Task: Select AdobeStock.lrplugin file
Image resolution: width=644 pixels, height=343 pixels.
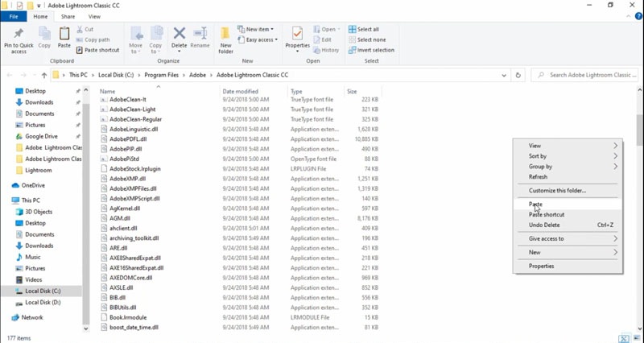Action: point(134,169)
